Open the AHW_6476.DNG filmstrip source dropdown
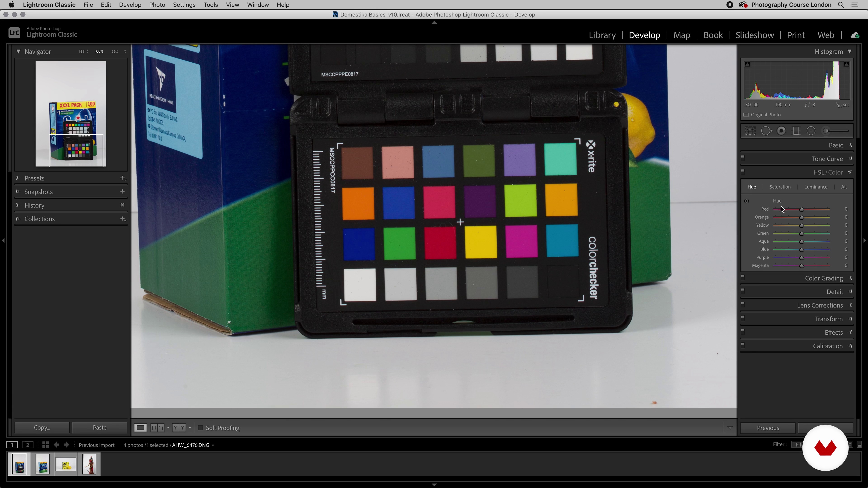868x488 pixels. tap(213, 446)
